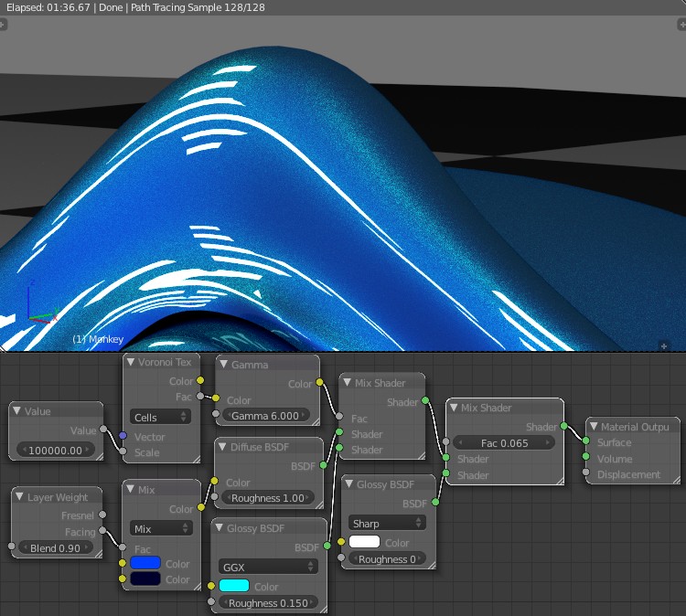Click the Layer Weight Facing output socket
The image size is (686, 616).
pyautogui.click(x=102, y=530)
